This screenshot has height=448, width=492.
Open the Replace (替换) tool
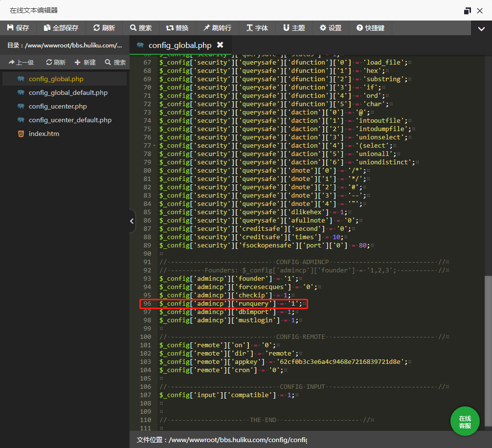(x=177, y=28)
